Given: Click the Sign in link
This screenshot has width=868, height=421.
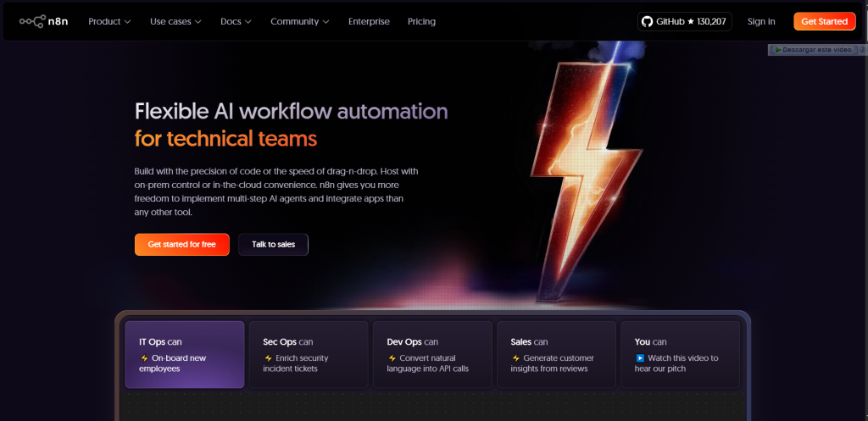Looking at the screenshot, I should click(761, 21).
